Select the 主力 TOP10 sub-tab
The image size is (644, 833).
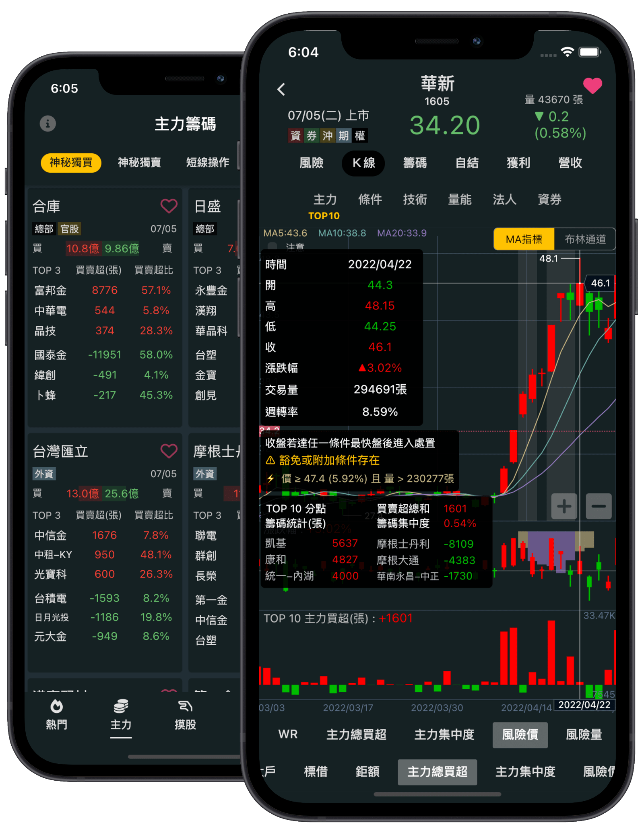click(324, 206)
